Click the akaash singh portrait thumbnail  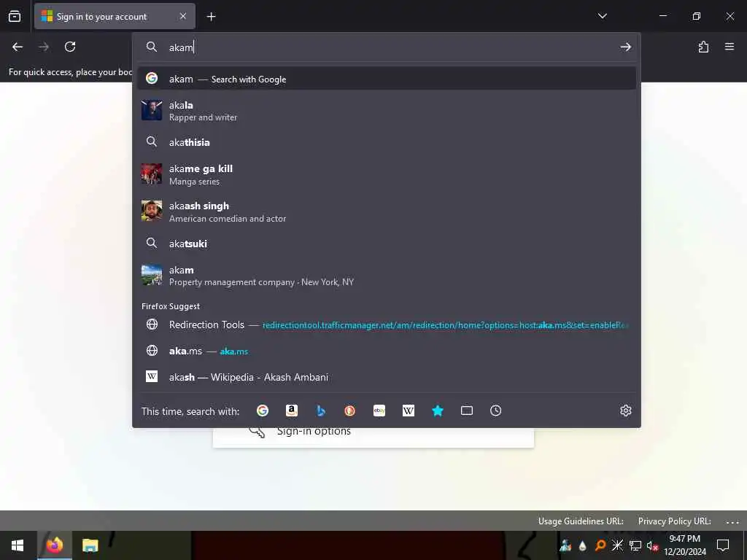pyautogui.click(x=152, y=211)
